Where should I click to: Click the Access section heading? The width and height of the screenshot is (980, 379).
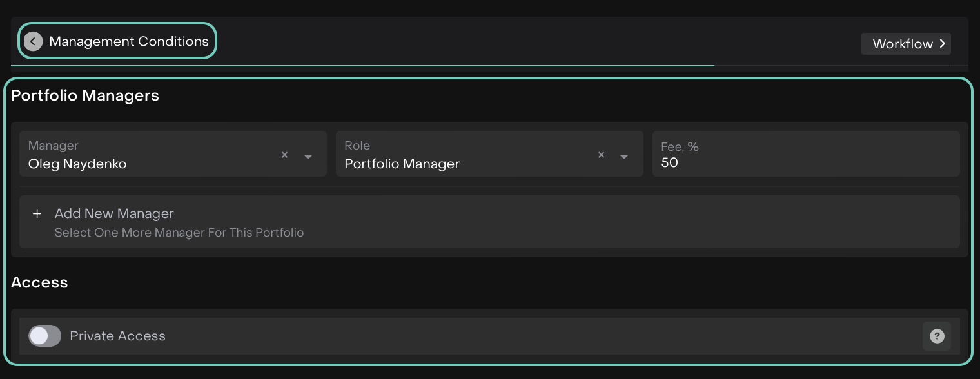click(39, 282)
